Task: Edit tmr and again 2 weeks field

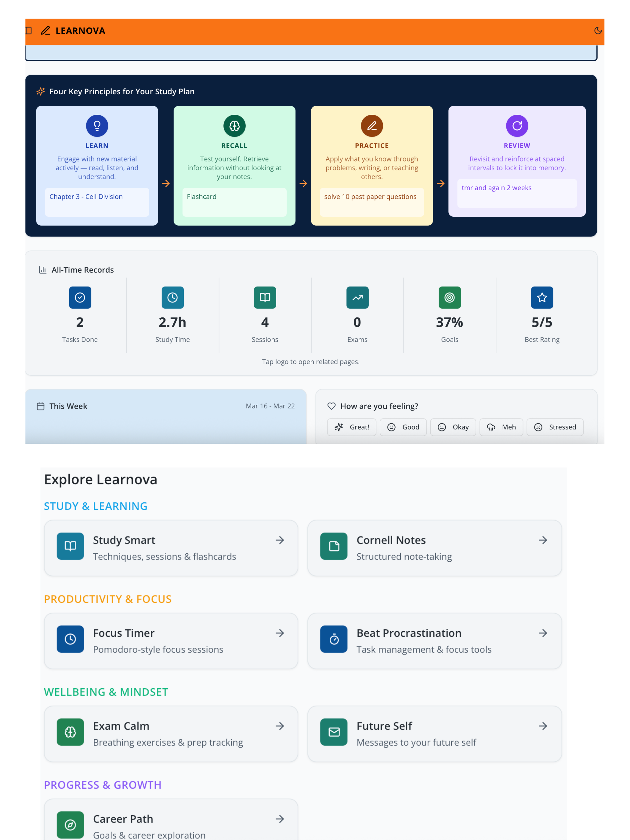Action: click(517, 193)
